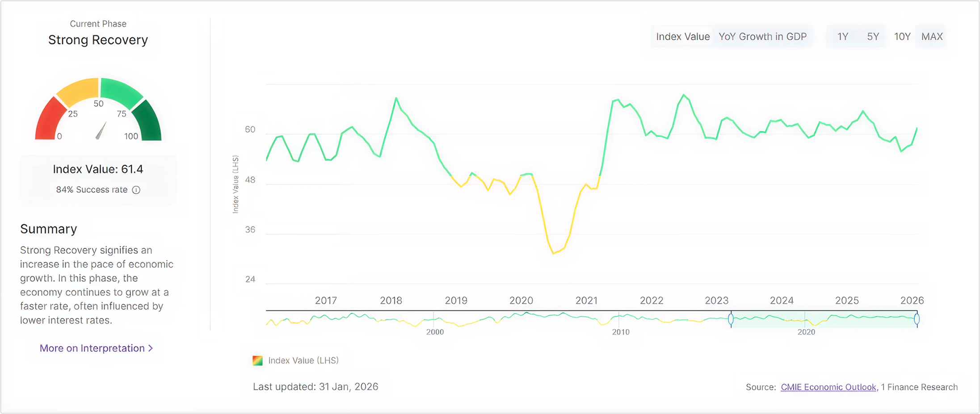980x414 pixels.
Task: Switch chart to YoY Growth in GDP
Action: point(762,37)
